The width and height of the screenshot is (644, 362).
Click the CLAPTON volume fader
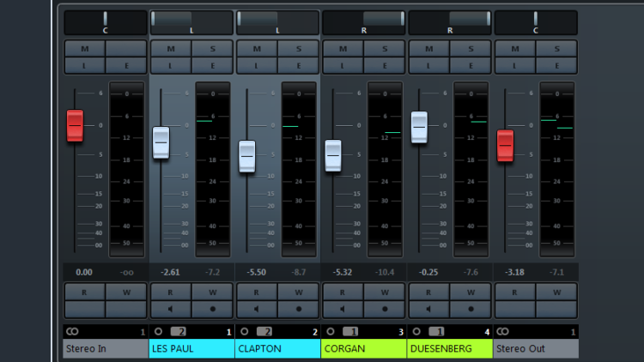[247, 156]
